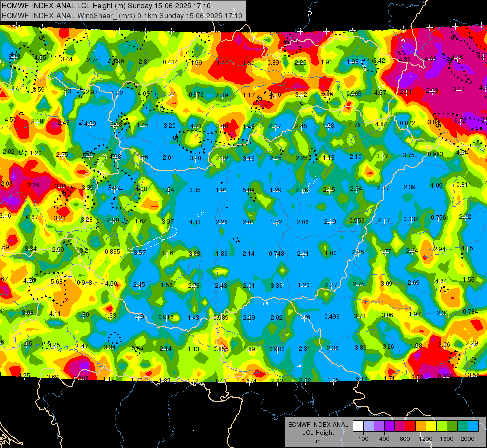This screenshot has height=448, width=487.
Task: Click the magenta legend swatch
Action: click(x=400, y=426)
